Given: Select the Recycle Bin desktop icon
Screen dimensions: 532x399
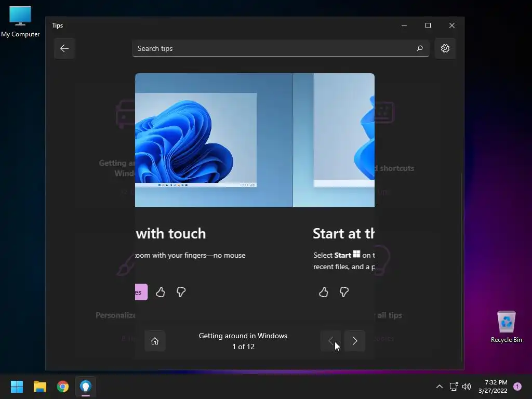Looking at the screenshot, I should coord(506,327).
